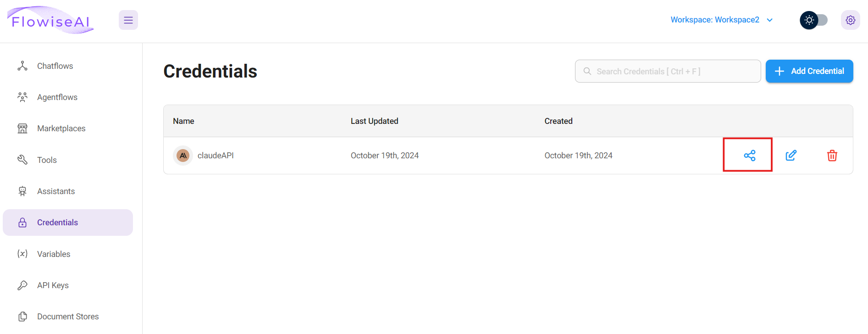The height and width of the screenshot is (334, 868).
Task: Go to API Keys
Action: [x=53, y=285]
